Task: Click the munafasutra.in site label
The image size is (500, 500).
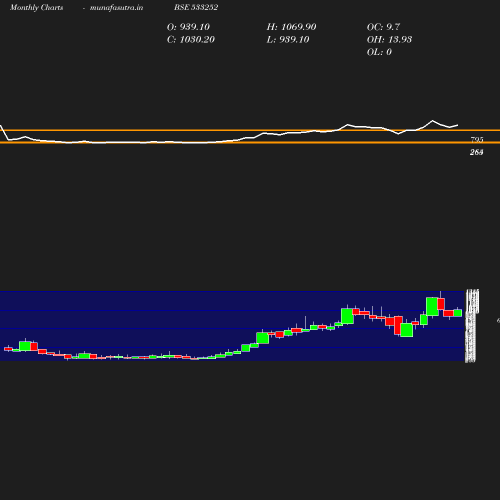Action: pyautogui.click(x=116, y=8)
